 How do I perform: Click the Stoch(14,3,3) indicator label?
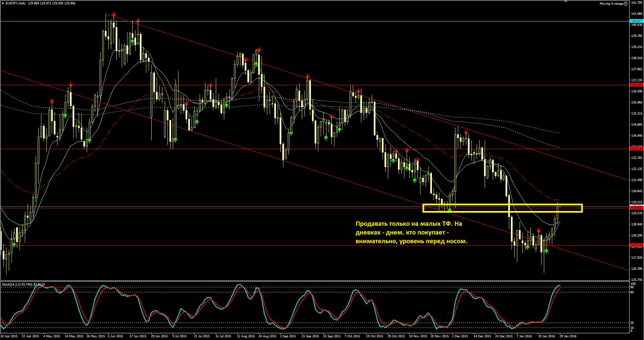point(23,284)
